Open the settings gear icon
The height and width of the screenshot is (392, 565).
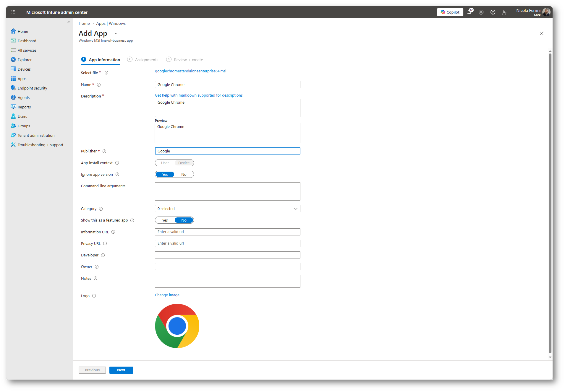[x=481, y=12]
